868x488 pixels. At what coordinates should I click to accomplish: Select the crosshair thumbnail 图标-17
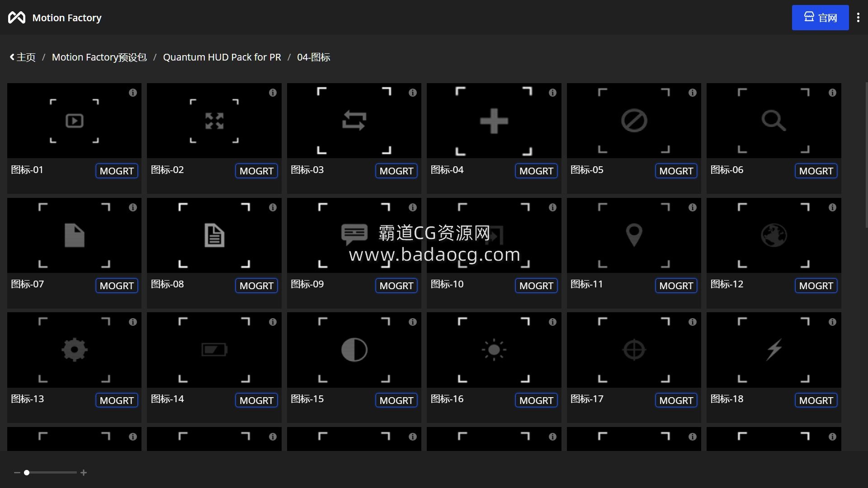(x=634, y=350)
